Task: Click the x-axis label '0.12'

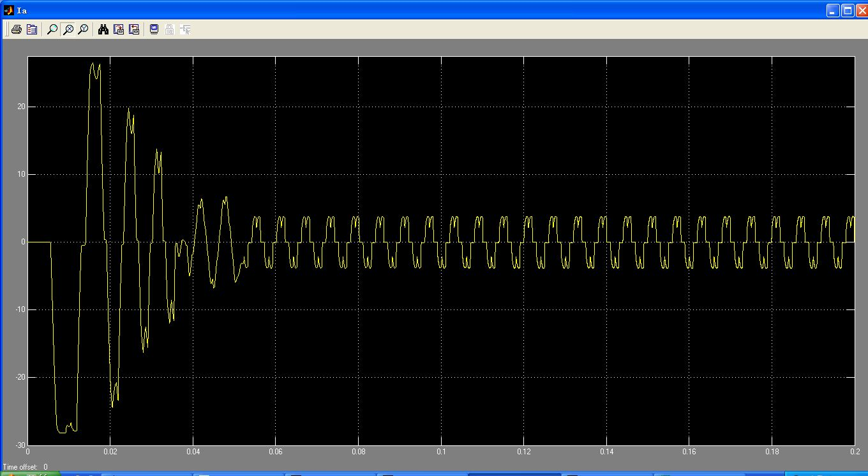Action: click(x=523, y=452)
